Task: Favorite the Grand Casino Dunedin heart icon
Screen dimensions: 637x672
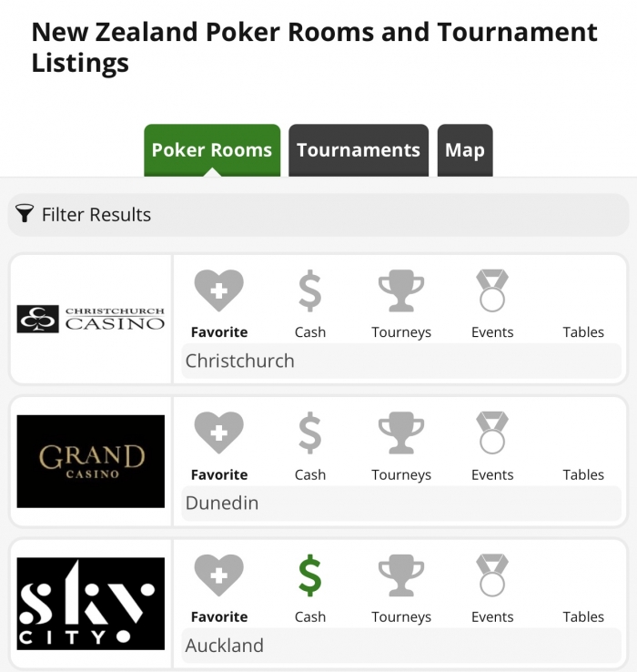Action: pyautogui.click(x=219, y=433)
